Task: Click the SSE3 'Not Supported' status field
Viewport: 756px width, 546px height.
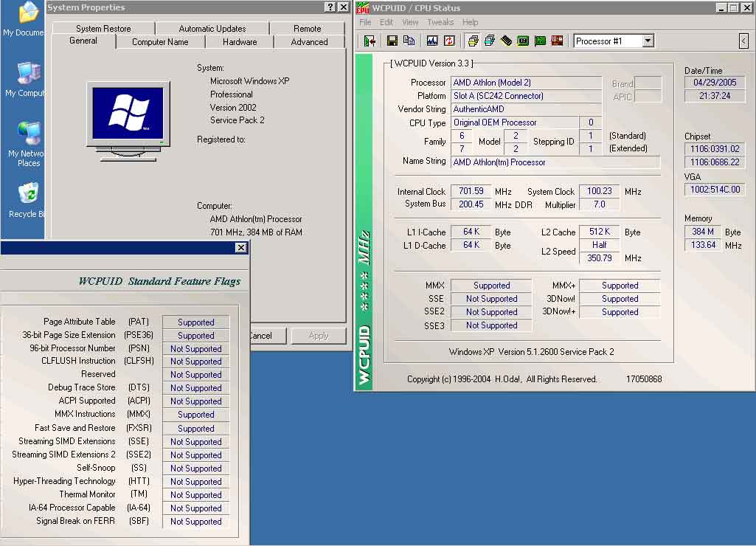Action: (491, 325)
